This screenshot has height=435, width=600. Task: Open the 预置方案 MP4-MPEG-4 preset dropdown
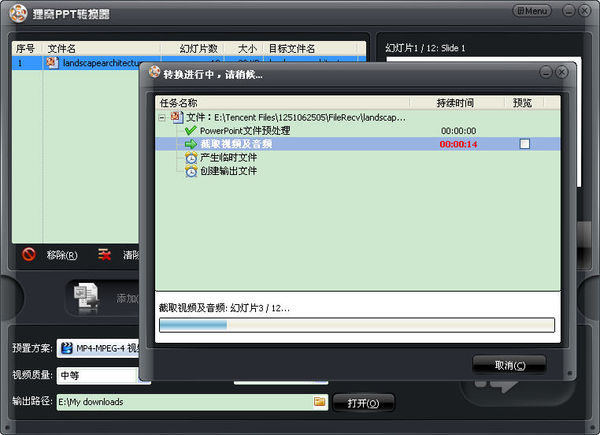(x=99, y=348)
